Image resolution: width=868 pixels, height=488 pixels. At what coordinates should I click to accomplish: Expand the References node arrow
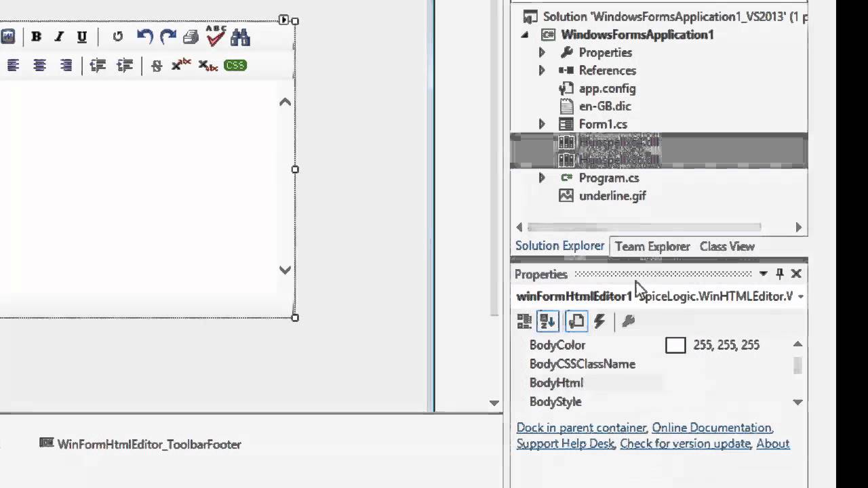pos(541,70)
